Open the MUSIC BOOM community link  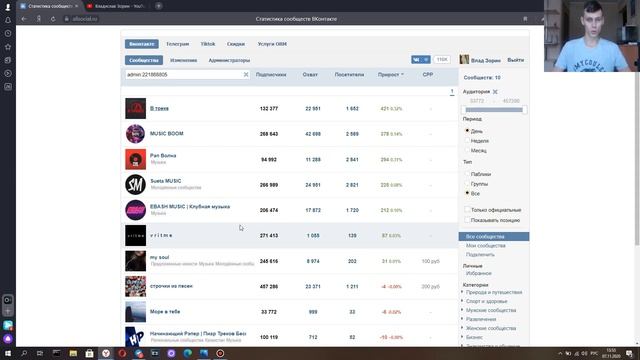[167, 133]
